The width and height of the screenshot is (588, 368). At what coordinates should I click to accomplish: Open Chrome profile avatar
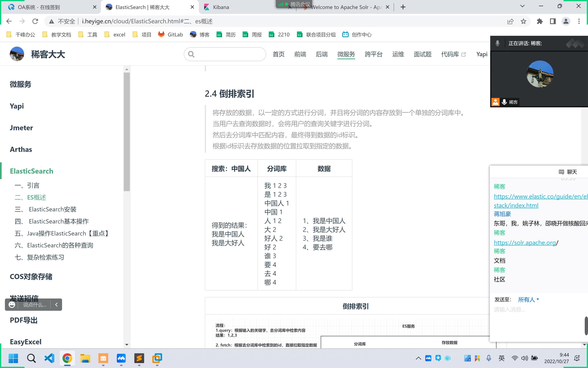tap(566, 21)
